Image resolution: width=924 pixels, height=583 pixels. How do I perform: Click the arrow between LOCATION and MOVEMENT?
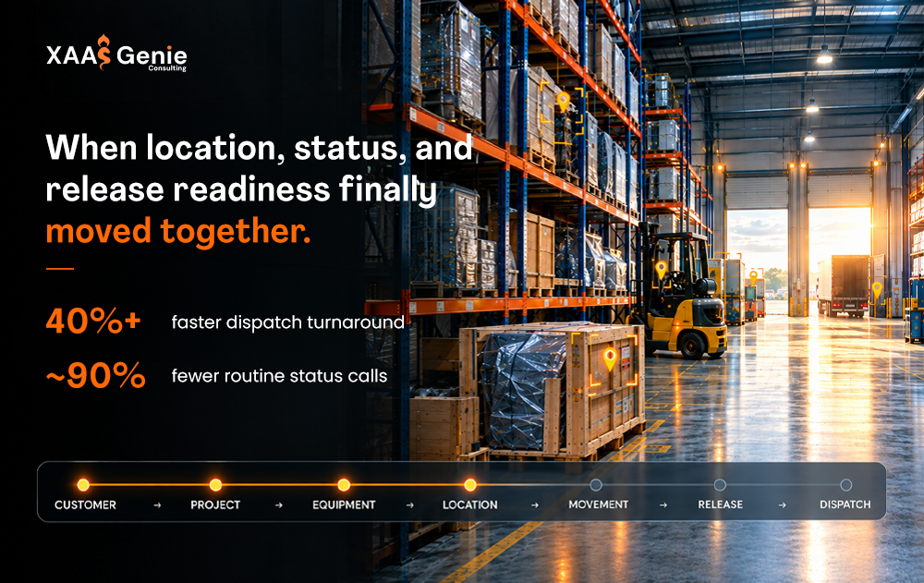pos(534,505)
